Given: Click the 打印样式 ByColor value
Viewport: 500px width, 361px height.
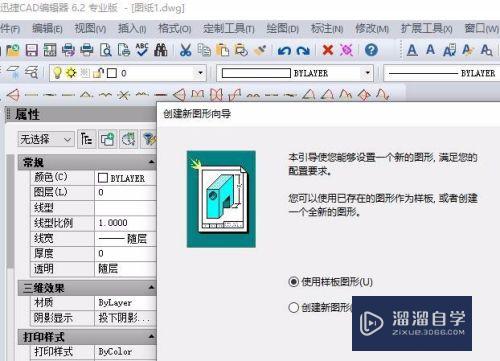Looking at the screenshot, I should pyautogui.click(x=125, y=352).
